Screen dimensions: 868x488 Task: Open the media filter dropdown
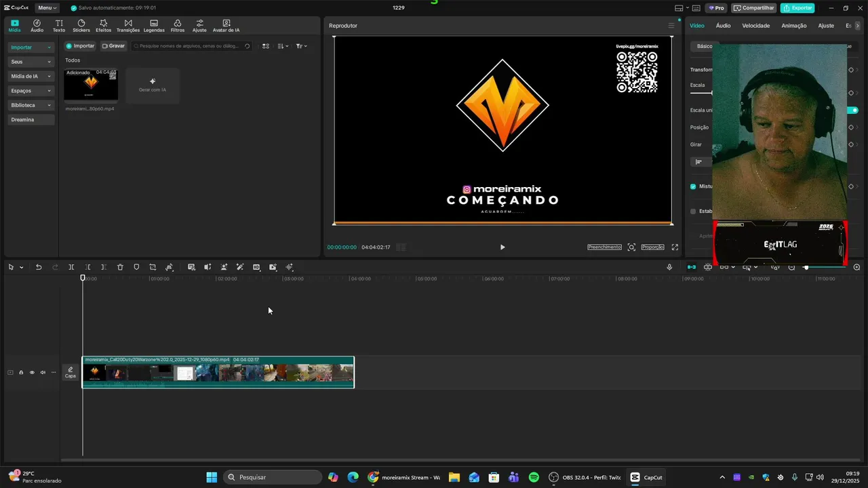302,46
